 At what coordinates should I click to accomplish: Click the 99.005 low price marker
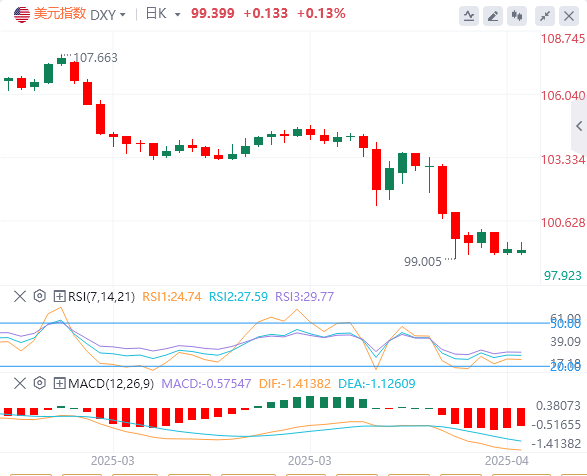pos(423,261)
